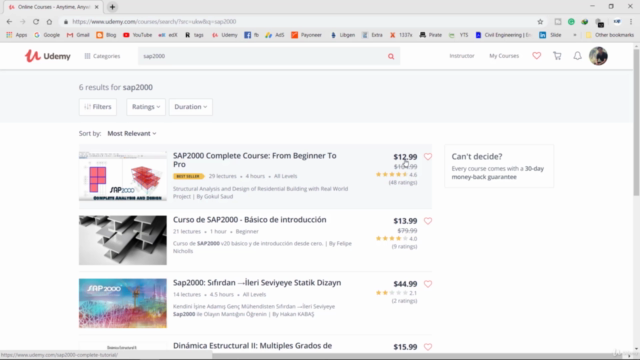Image resolution: width=640 pixels, height=360 pixels.
Task: Go to My Courses
Action: tap(504, 56)
